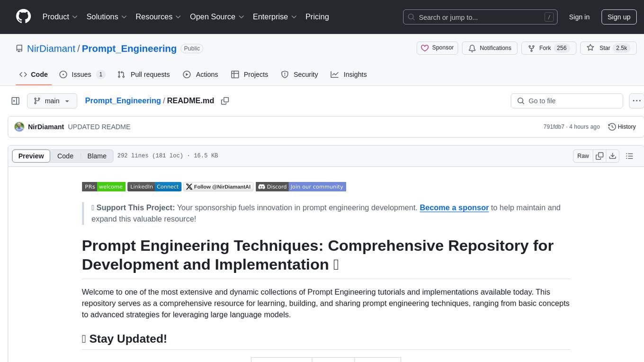The width and height of the screenshot is (644, 362).
Task: Click the Discord Join our community badge
Action: tap(301, 187)
